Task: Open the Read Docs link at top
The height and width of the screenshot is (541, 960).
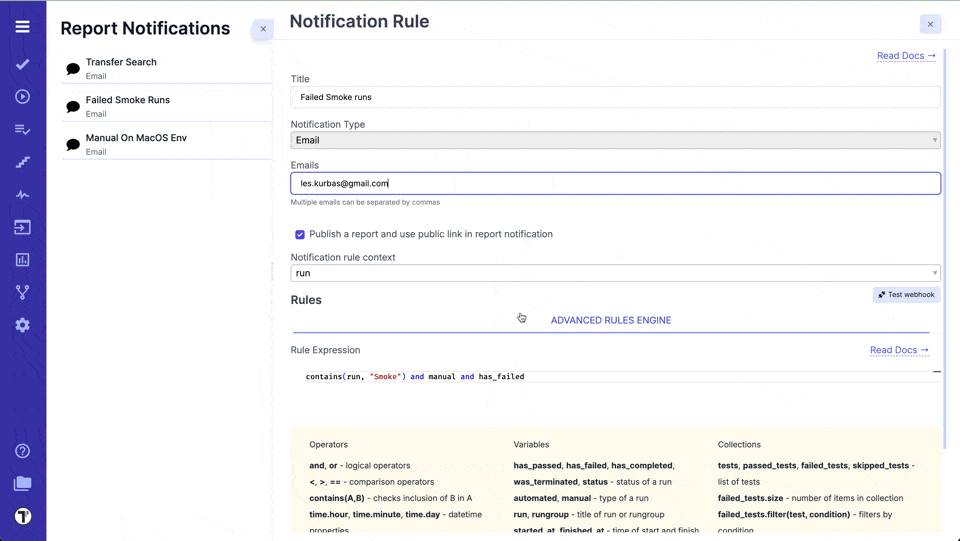Action: click(906, 56)
